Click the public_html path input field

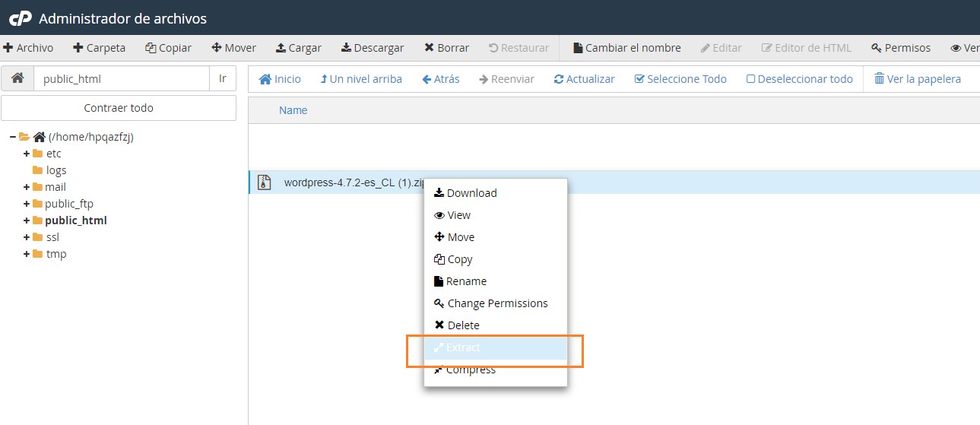pos(122,79)
